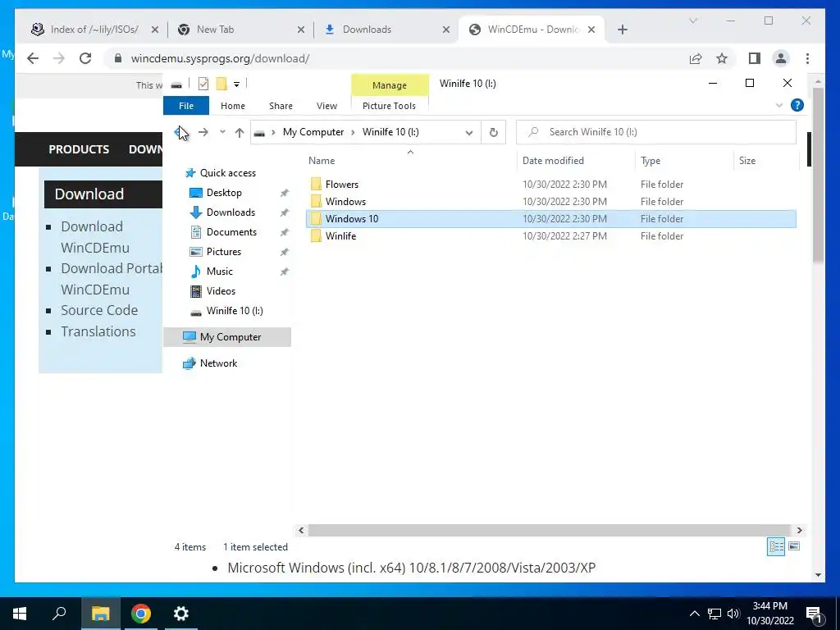The width and height of the screenshot is (840, 630).
Task: Select My Computer in navigation pane
Action: [x=227, y=337]
